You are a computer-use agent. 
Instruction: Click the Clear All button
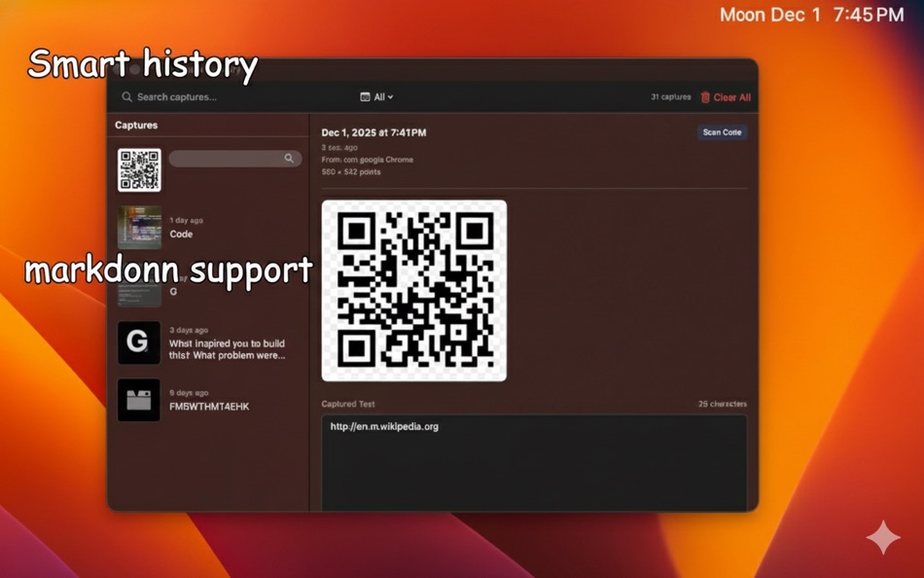726,97
